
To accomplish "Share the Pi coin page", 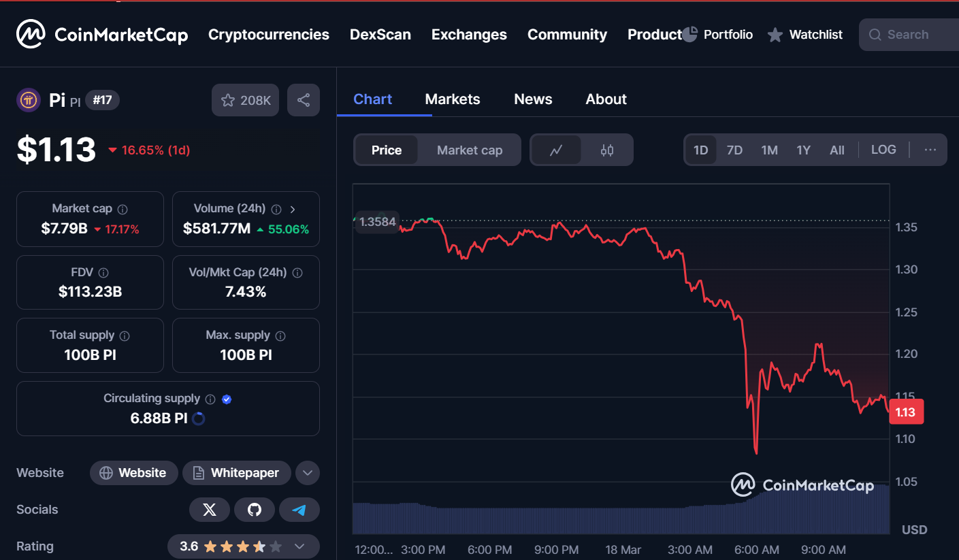I will point(304,99).
